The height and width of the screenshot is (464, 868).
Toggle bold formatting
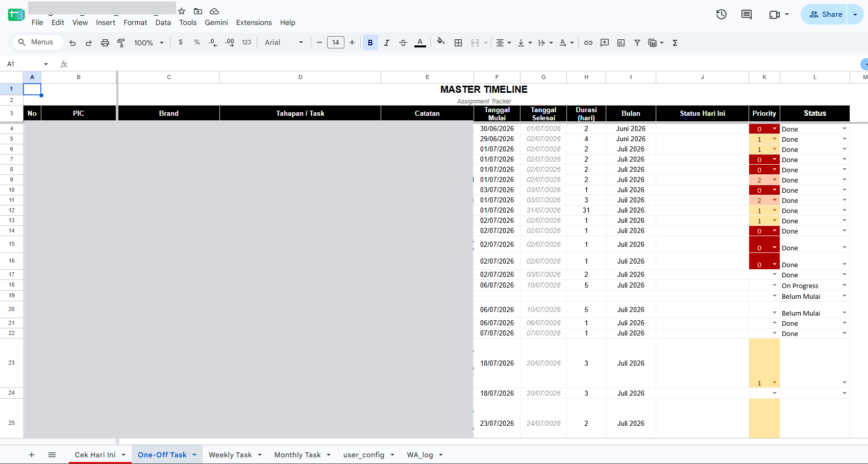point(370,43)
